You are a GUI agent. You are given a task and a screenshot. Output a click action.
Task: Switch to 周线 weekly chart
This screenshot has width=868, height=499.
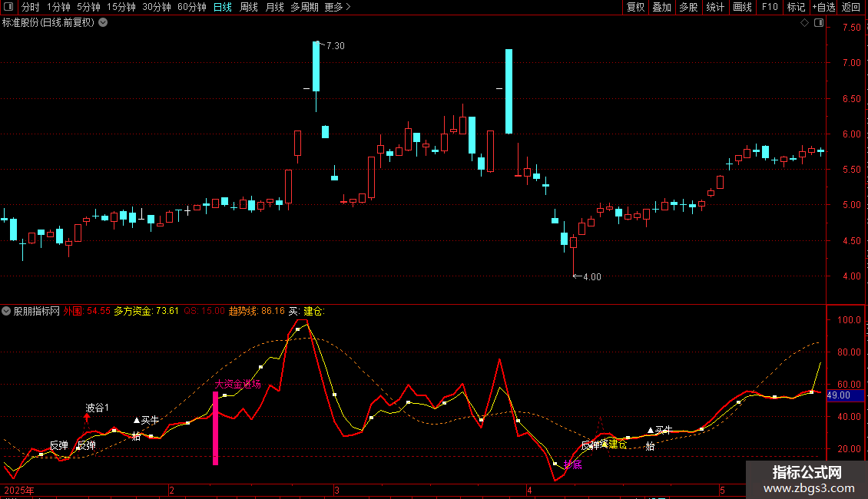[x=249, y=7]
